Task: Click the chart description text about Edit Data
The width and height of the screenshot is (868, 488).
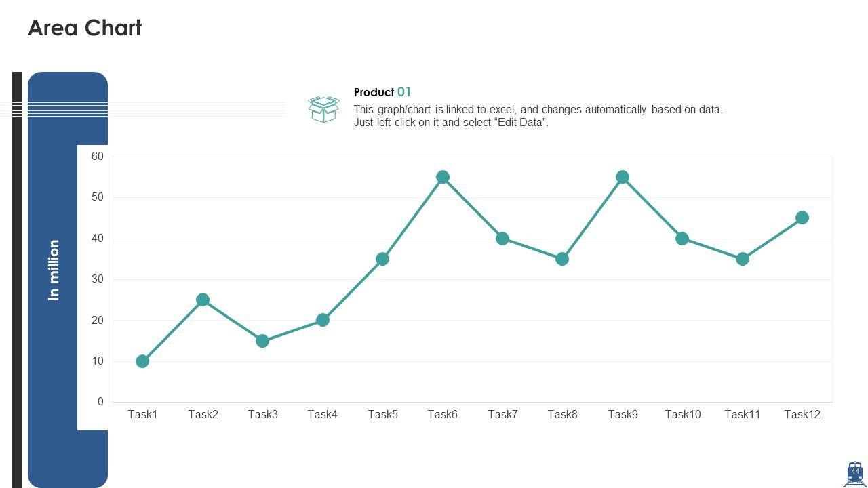Action: [x=538, y=116]
